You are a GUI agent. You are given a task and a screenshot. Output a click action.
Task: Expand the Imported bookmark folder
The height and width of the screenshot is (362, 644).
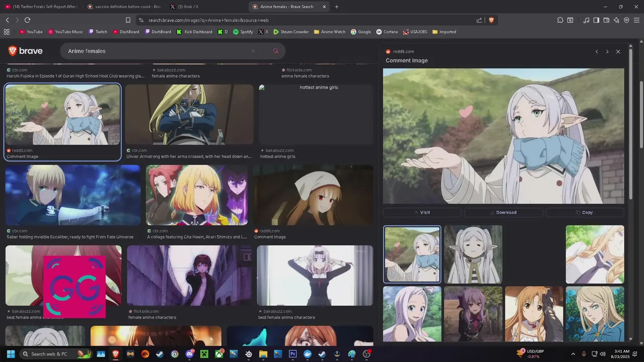(444, 32)
